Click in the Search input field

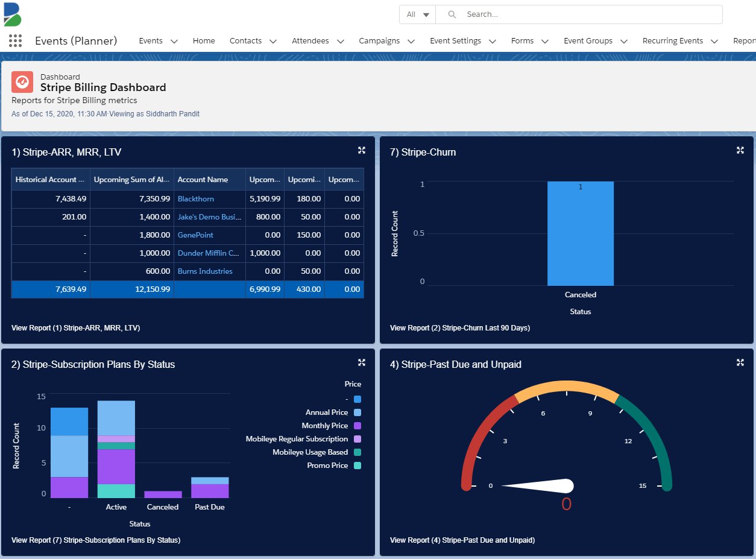579,14
